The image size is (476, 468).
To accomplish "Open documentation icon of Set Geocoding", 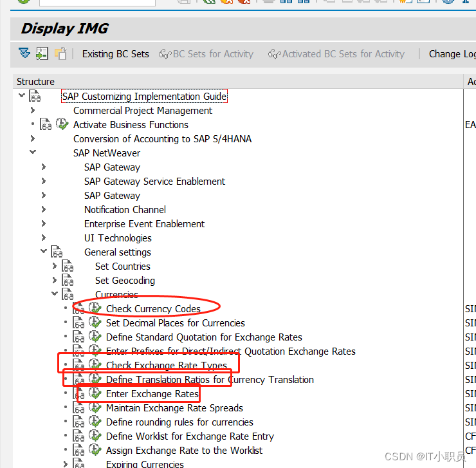I will 68,280.
